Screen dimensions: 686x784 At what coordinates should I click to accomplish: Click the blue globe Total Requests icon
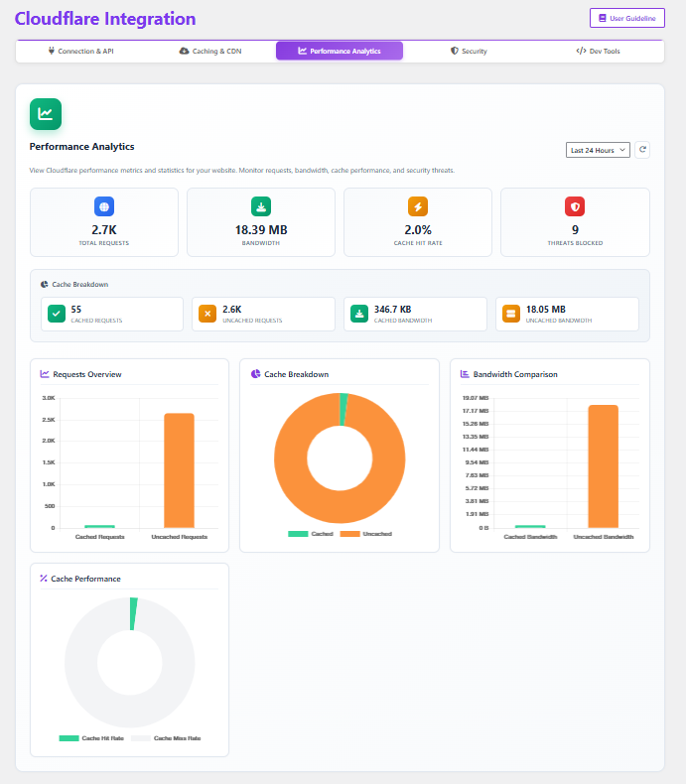pyautogui.click(x=104, y=206)
